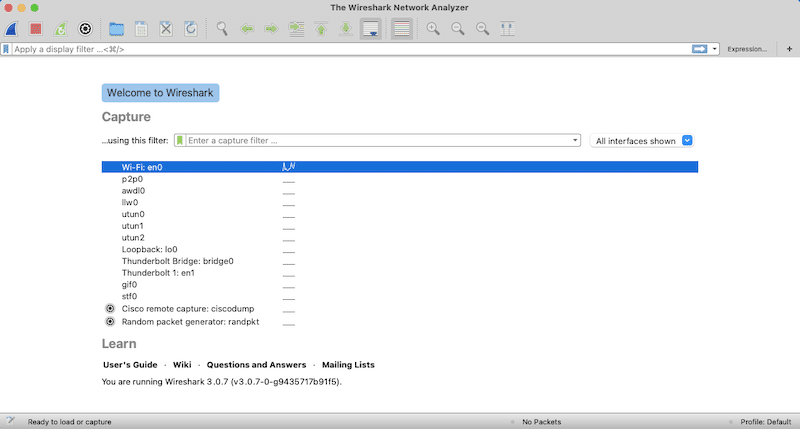Open a capture file folder icon

coord(116,29)
